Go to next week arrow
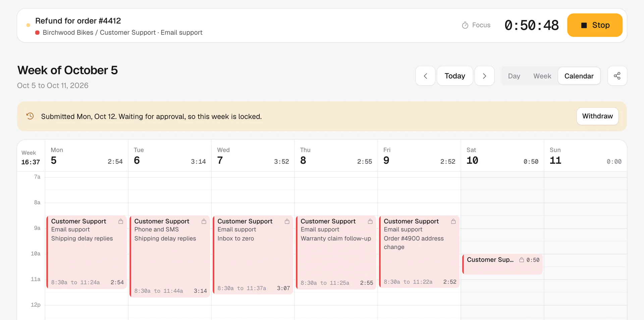Viewport: 644px width, 320px height. 484,76
